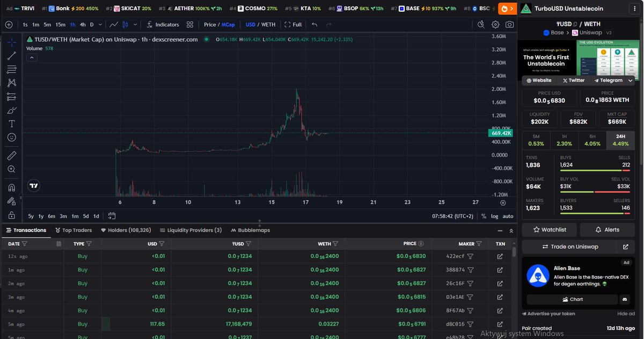Filter transactions by USD amount
The image size is (644, 339).
coord(162,243)
